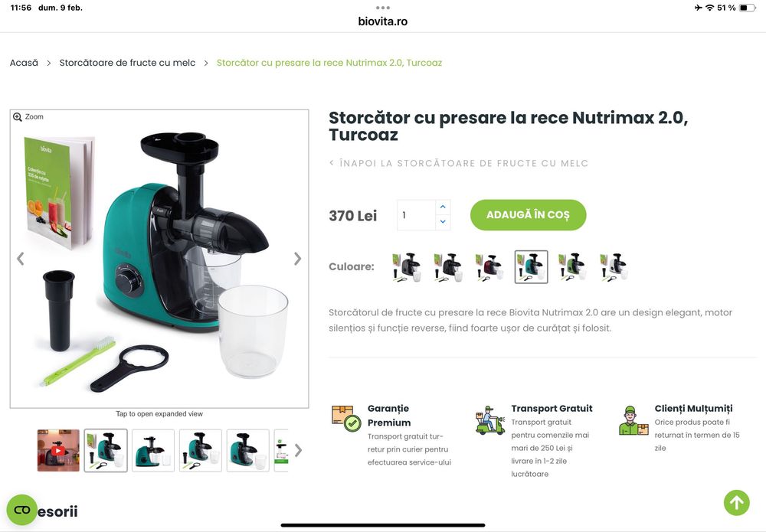The width and height of the screenshot is (766, 532).
Task: Increase the quantity with the up arrow
Action: [443, 207]
